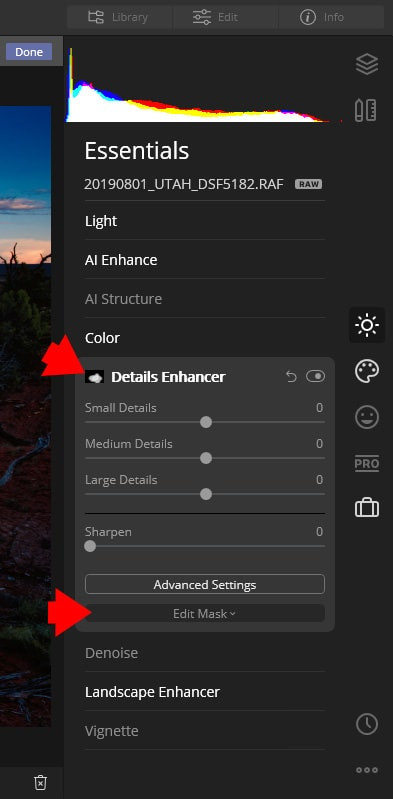Open the Portrait face icon
Image resolution: width=393 pixels, height=799 pixels.
point(367,417)
